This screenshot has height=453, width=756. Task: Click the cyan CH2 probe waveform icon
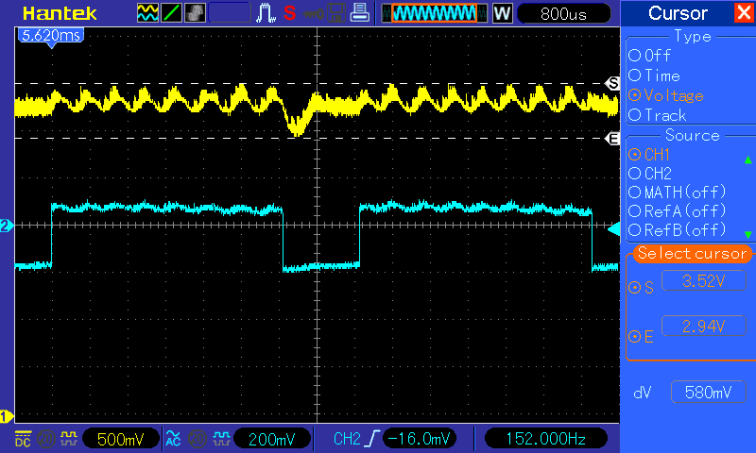coord(221,438)
